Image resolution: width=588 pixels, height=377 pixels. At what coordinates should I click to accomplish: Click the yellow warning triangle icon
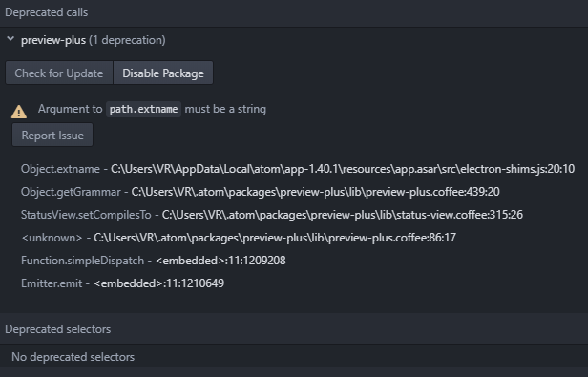[19, 112]
